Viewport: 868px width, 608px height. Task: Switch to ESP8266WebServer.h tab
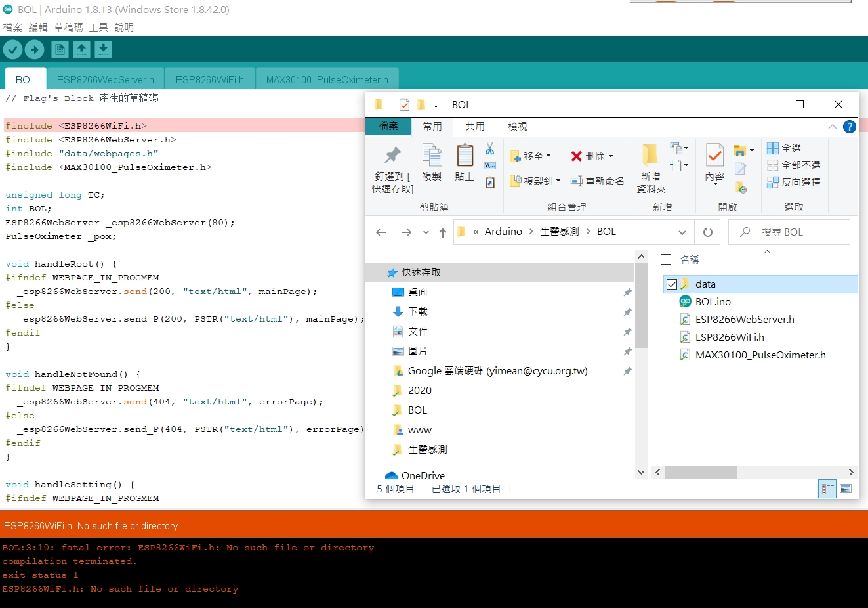pos(106,79)
